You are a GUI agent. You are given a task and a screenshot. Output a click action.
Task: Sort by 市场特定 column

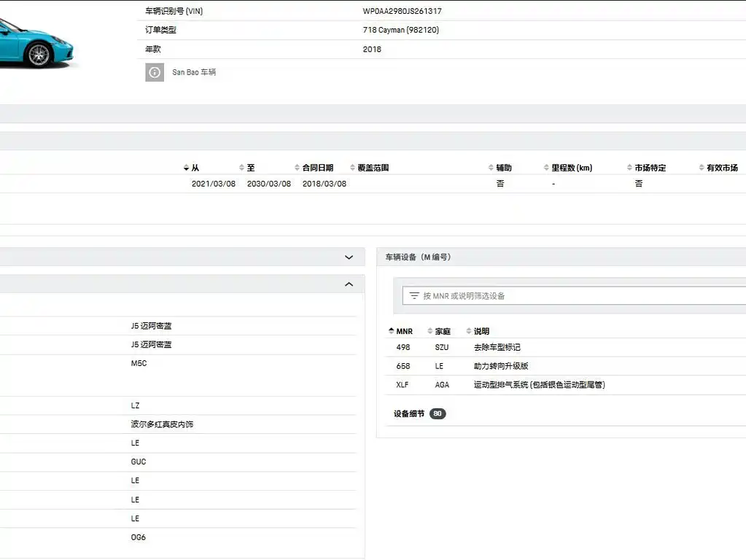[647, 168]
